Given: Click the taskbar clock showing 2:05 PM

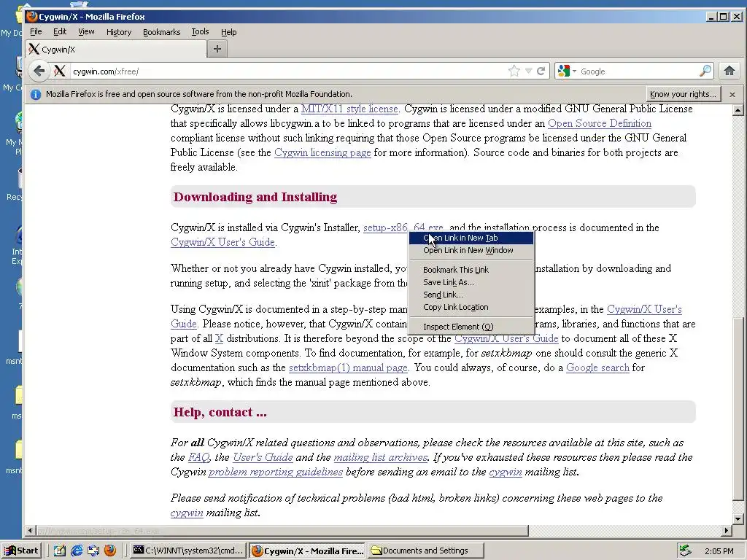Looking at the screenshot, I should [x=719, y=551].
